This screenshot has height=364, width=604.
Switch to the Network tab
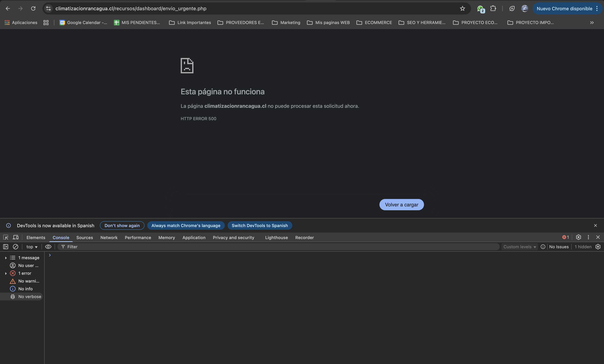[109, 237]
